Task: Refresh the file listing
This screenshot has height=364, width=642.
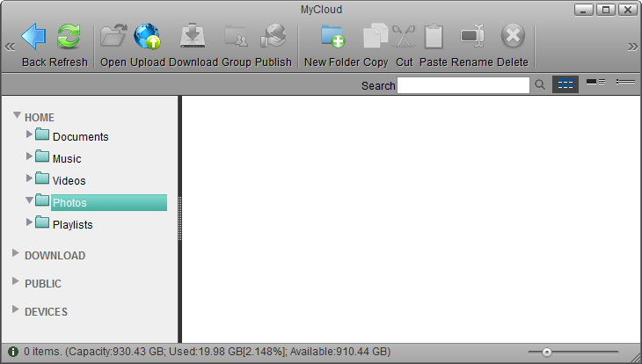Action: [x=69, y=37]
